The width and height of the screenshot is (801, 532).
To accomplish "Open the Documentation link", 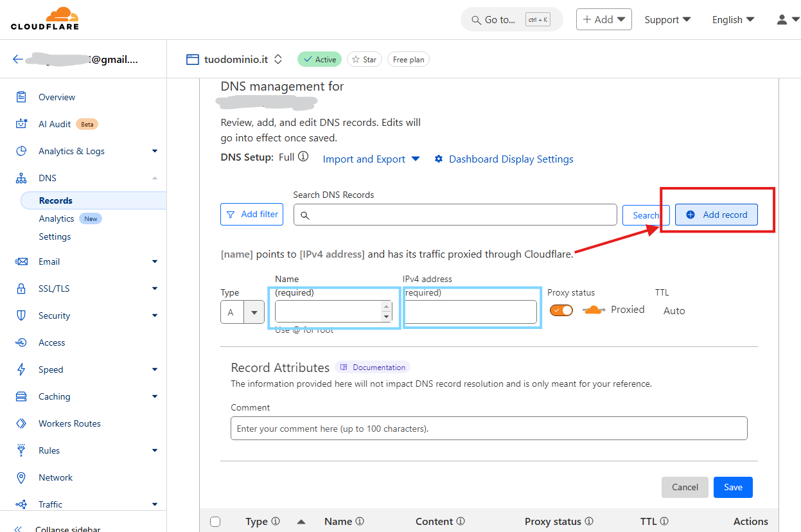I will tap(373, 368).
